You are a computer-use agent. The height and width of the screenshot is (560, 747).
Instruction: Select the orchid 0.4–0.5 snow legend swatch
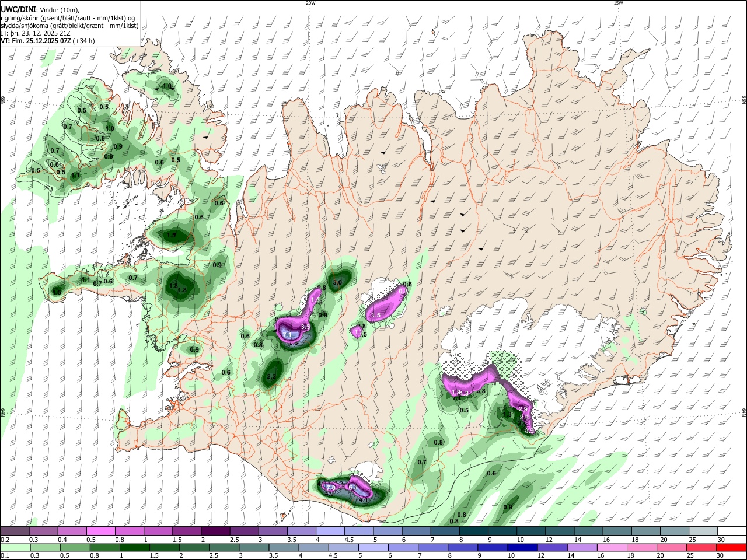click(x=72, y=531)
